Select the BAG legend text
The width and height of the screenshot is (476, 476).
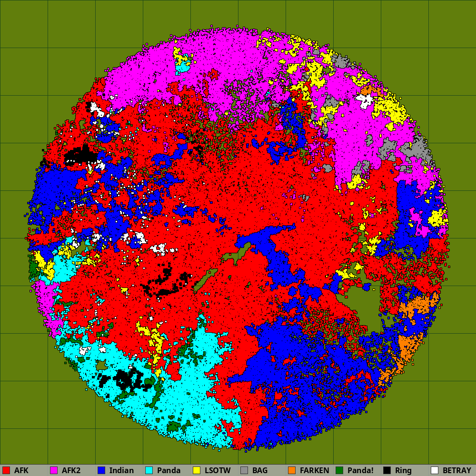point(260,470)
